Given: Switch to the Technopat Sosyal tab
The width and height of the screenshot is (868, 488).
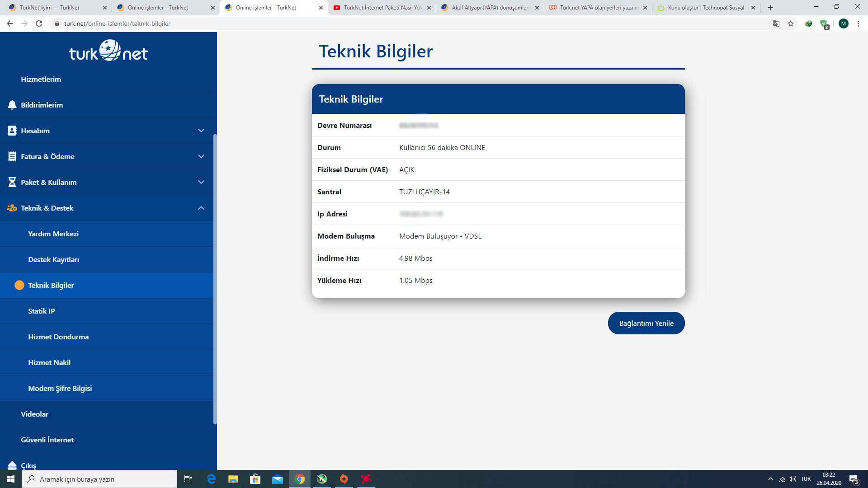Looking at the screenshot, I should coord(705,8).
